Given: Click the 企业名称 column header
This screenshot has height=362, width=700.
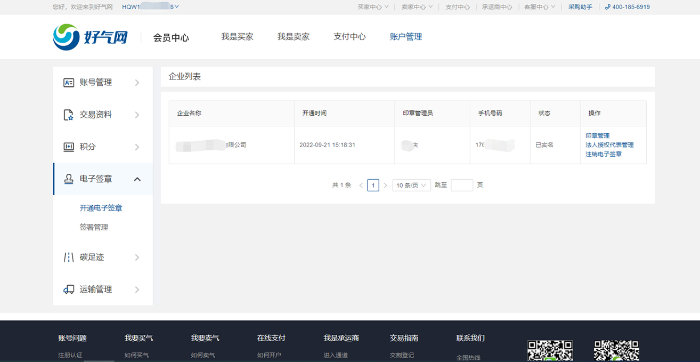Looking at the screenshot, I should tap(189, 113).
